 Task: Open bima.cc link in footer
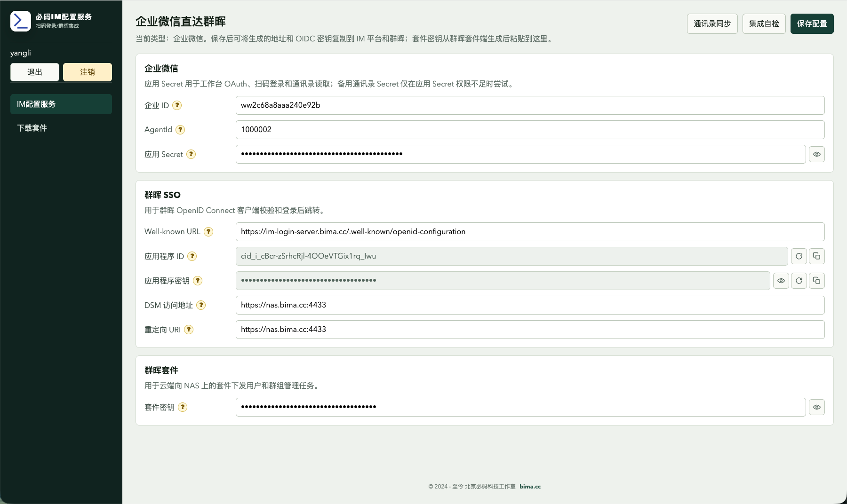[530, 487]
